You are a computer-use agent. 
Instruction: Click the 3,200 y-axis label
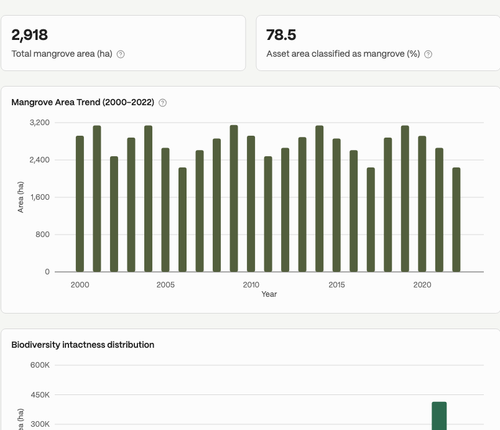pyautogui.click(x=40, y=123)
